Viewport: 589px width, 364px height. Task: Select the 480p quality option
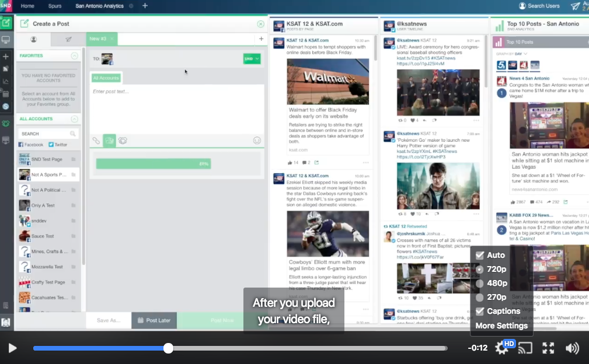[x=480, y=283]
